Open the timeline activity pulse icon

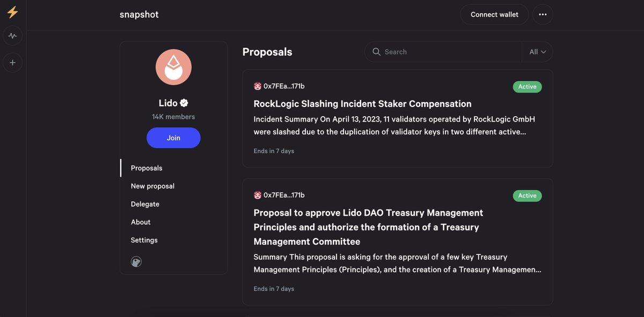[12, 36]
